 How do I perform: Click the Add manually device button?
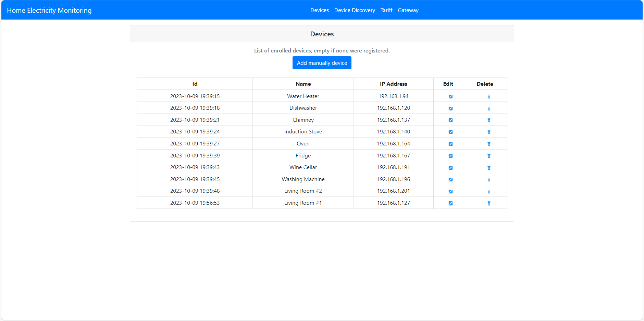322,63
